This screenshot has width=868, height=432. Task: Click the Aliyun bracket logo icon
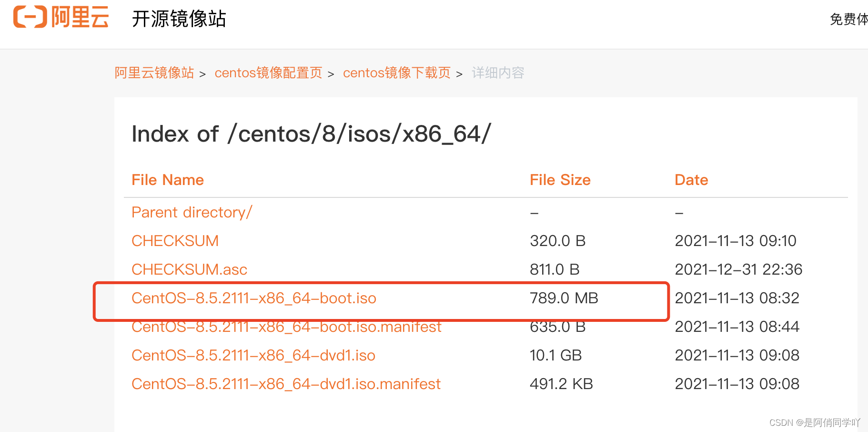click(30, 17)
